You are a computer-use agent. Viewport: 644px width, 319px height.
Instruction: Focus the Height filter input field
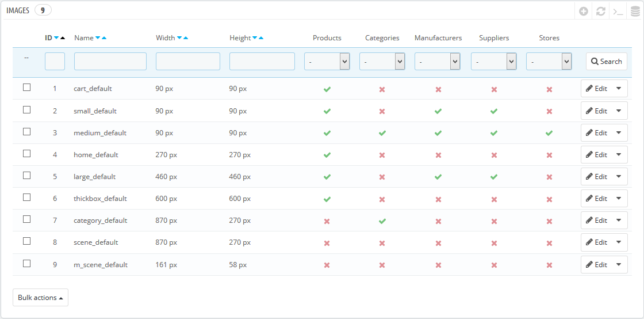(262, 61)
